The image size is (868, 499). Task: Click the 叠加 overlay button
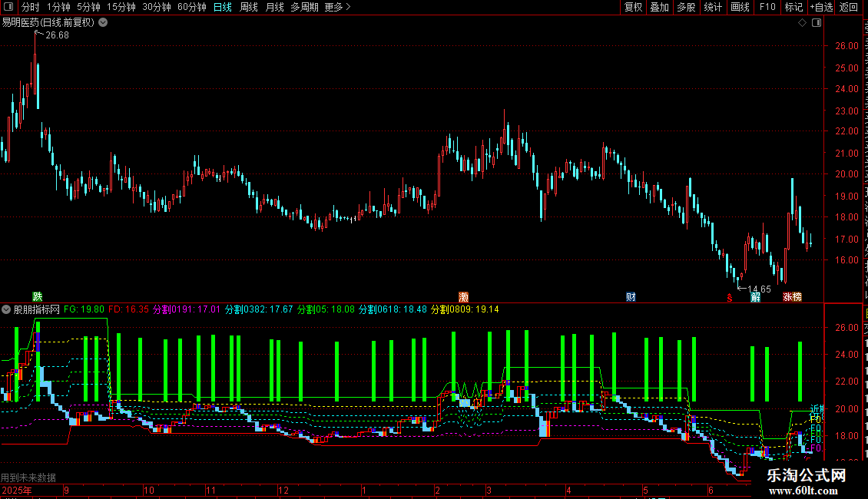pos(659,7)
